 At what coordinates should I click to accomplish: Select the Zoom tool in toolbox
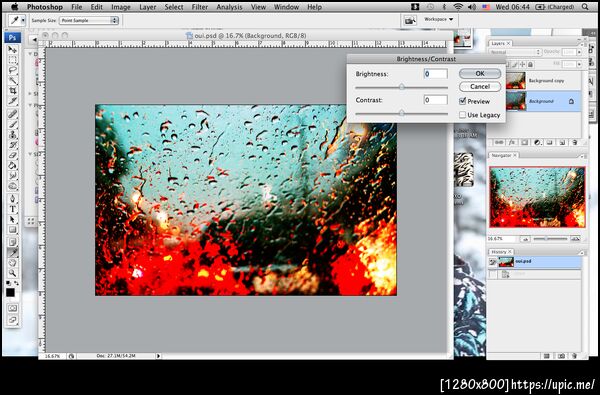13,273
